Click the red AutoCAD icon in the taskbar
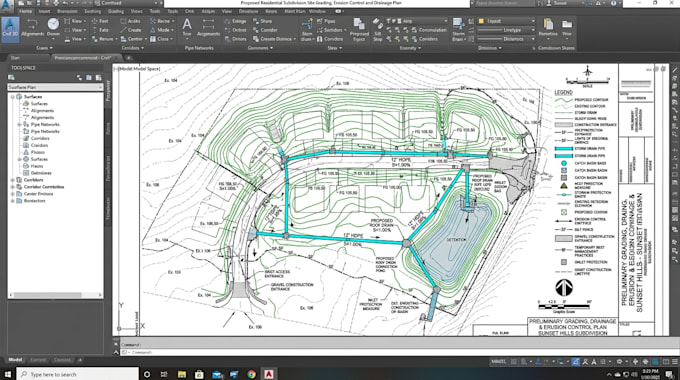The image size is (680, 380). 269,374
